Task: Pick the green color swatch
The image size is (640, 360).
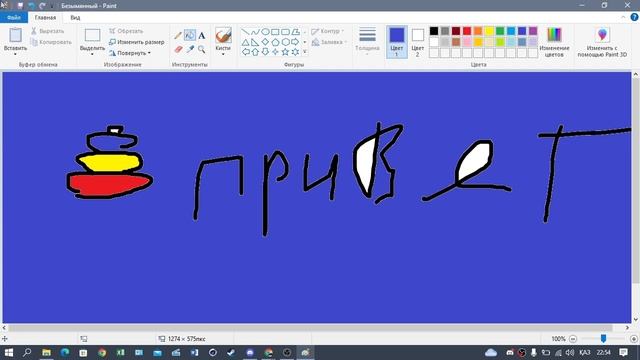Action: [500, 31]
